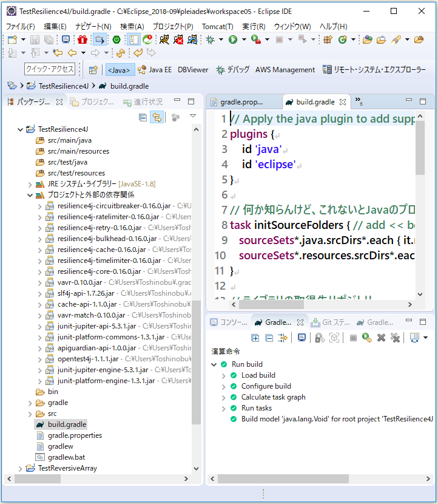Click the Save icon in the toolbar
Screen dimensions: 438x504
click(35, 39)
